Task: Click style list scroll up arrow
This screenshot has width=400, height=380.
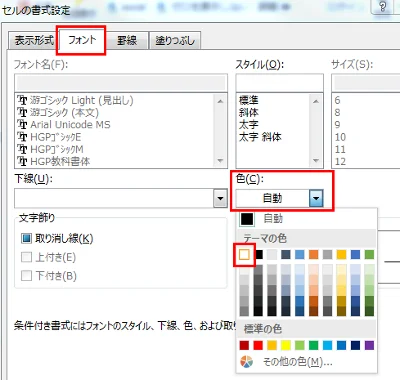Action: point(316,101)
